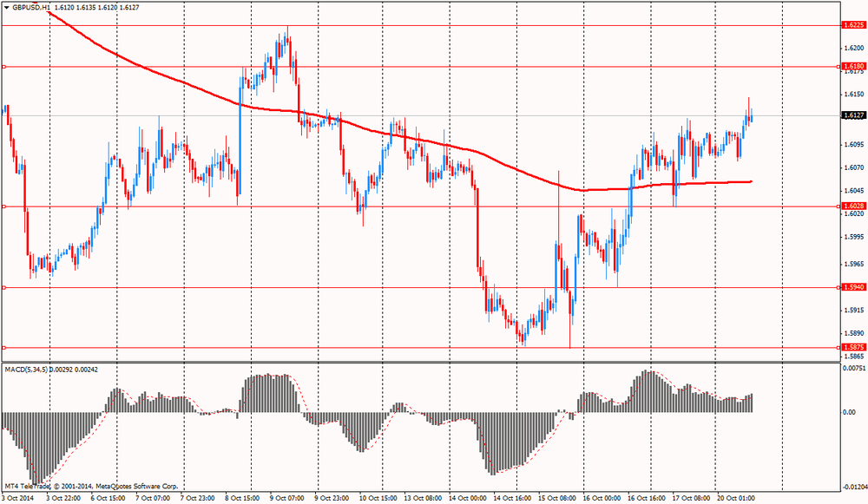Viewport: 868px width, 504px height.
Task: Click the 1.6150 price scale value
Action: point(853,94)
